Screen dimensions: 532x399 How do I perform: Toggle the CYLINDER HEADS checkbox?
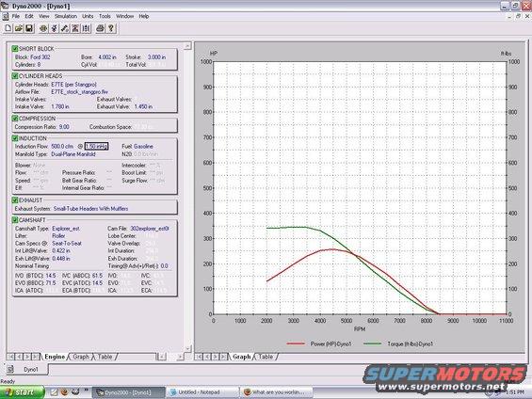[x=14, y=76]
